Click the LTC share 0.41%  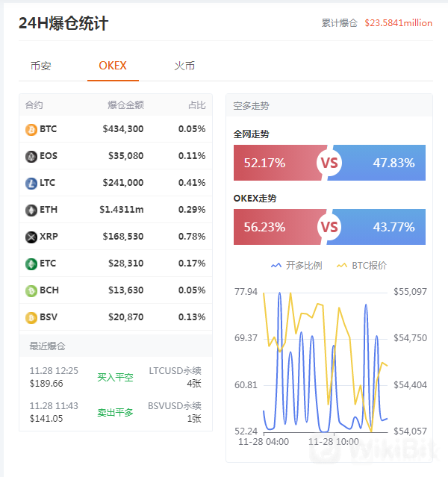[192, 183]
